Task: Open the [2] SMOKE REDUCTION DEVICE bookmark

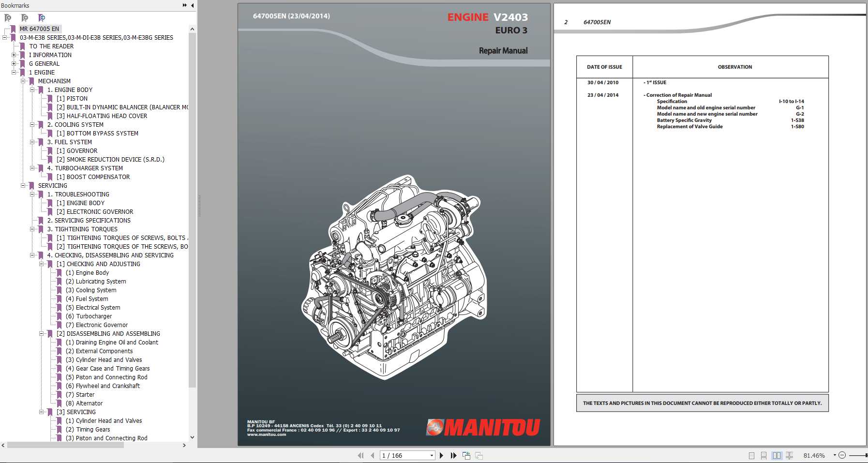Action: click(x=110, y=159)
